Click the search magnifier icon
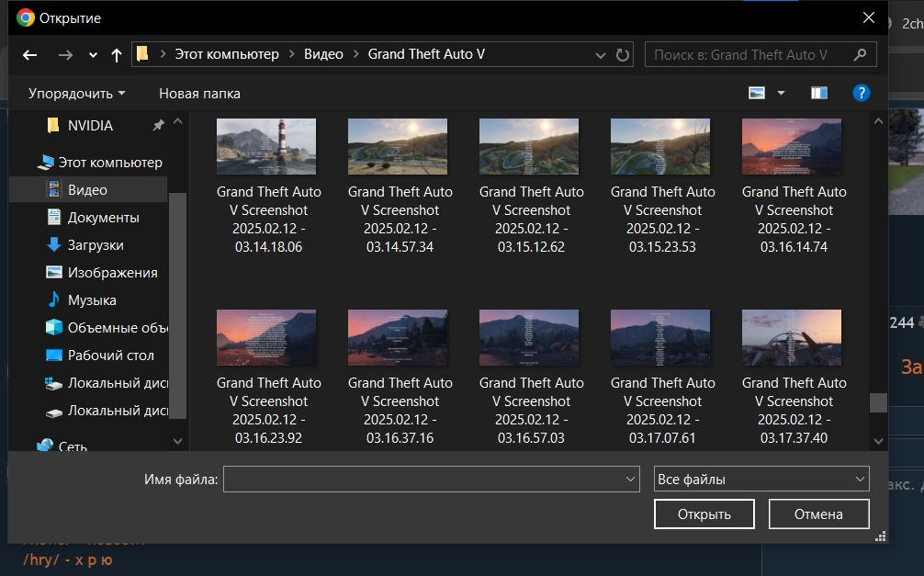This screenshot has width=924, height=576. (860, 55)
